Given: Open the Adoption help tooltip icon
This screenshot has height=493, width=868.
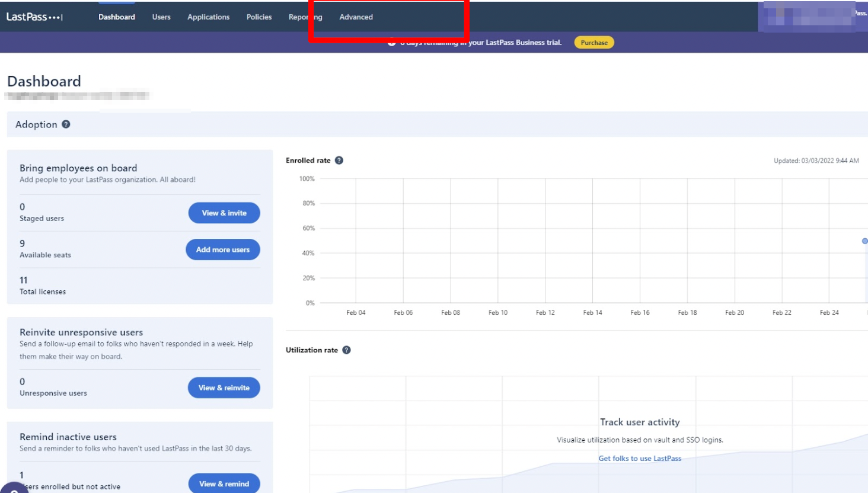Looking at the screenshot, I should point(66,124).
